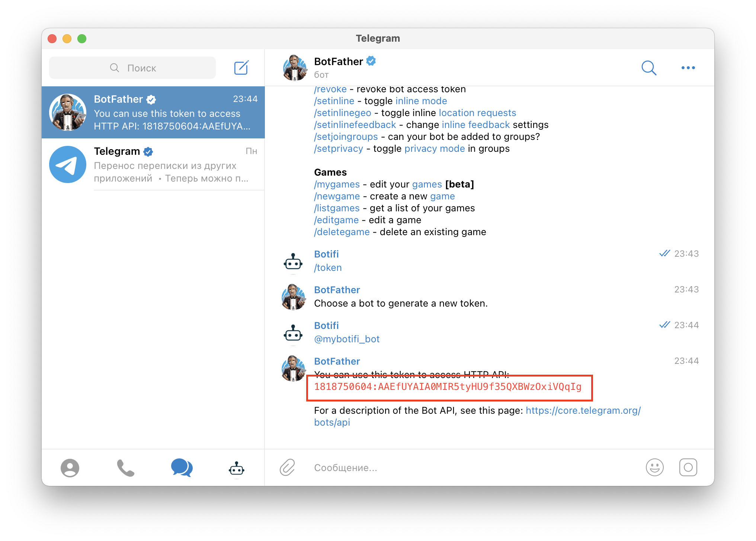Open the Telegram chat in the sidebar

point(153,164)
